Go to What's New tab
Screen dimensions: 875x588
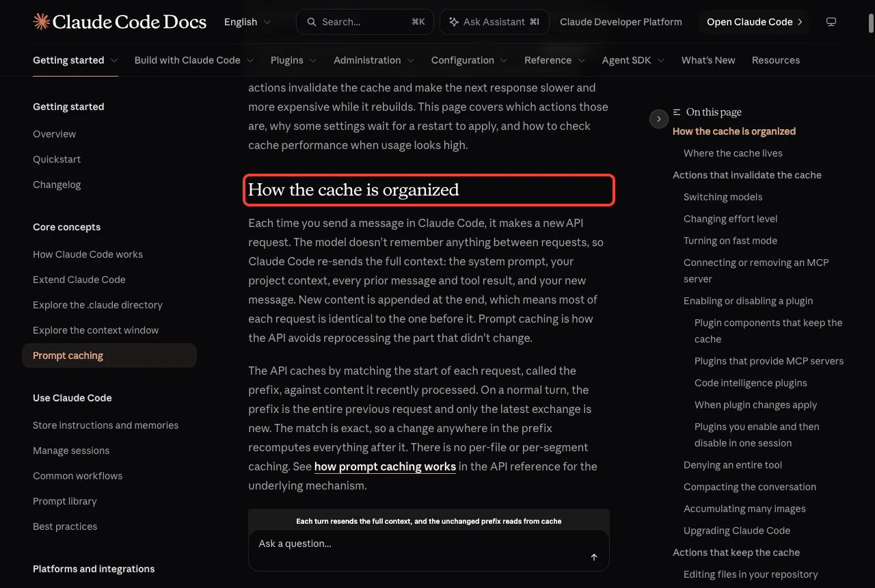tap(708, 60)
